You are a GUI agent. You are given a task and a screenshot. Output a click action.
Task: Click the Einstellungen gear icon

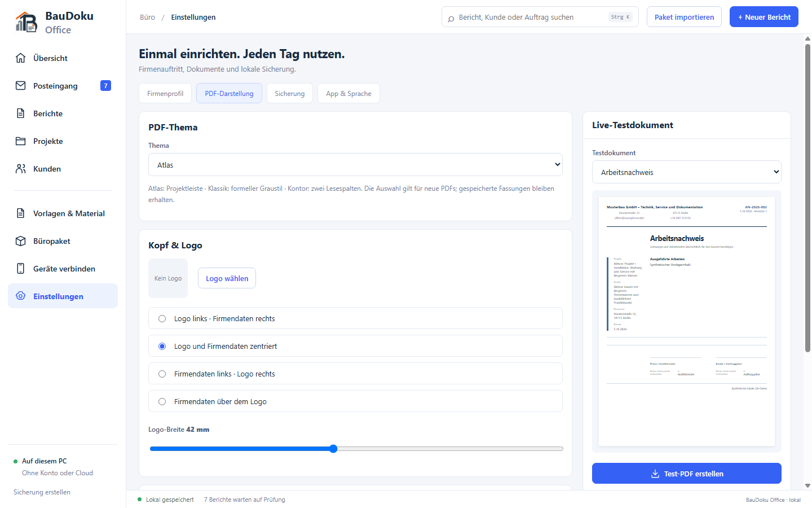[x=21, y=296]
